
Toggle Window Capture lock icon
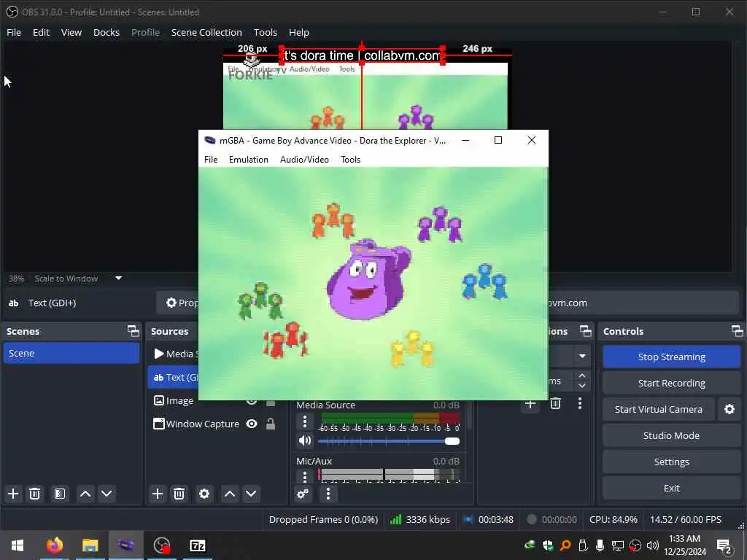pos(271,424)
